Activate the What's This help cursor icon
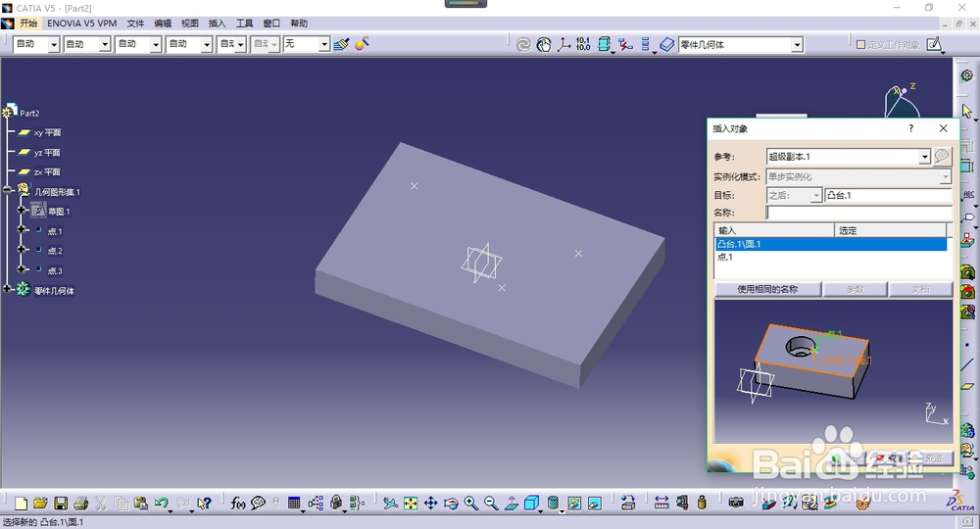This screenshot has width=980, height=529. coord(204,504)
